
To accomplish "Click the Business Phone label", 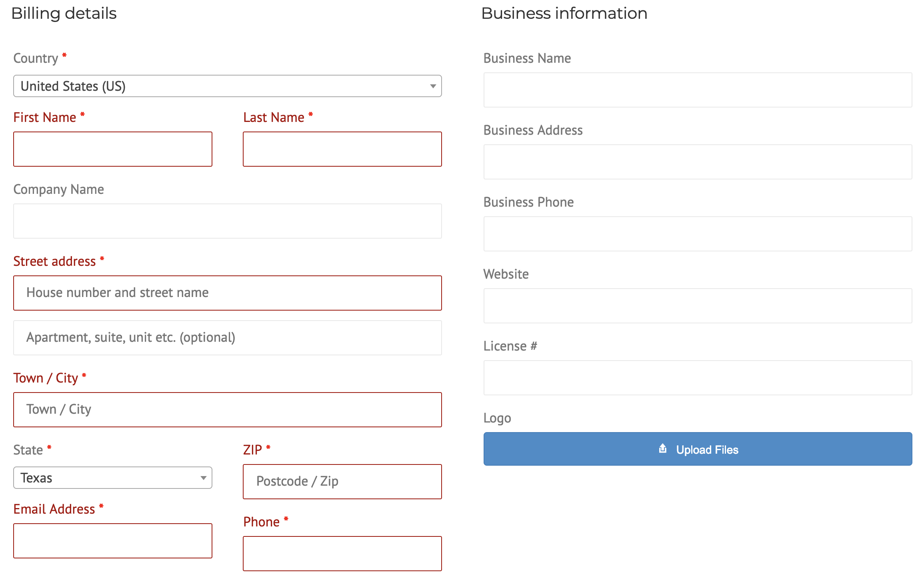I will pyautogui.click(x=529, y=202).
